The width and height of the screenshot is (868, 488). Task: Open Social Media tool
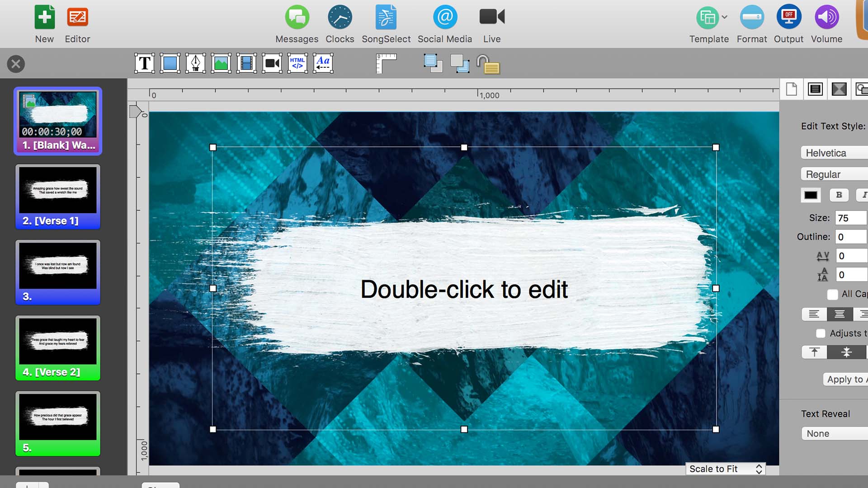point(445,17)
